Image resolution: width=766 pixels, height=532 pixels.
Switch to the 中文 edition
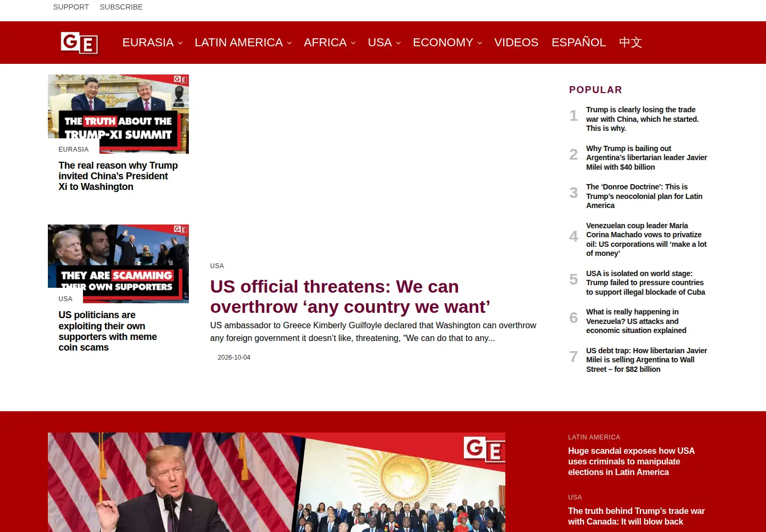(x=630, y=43)
